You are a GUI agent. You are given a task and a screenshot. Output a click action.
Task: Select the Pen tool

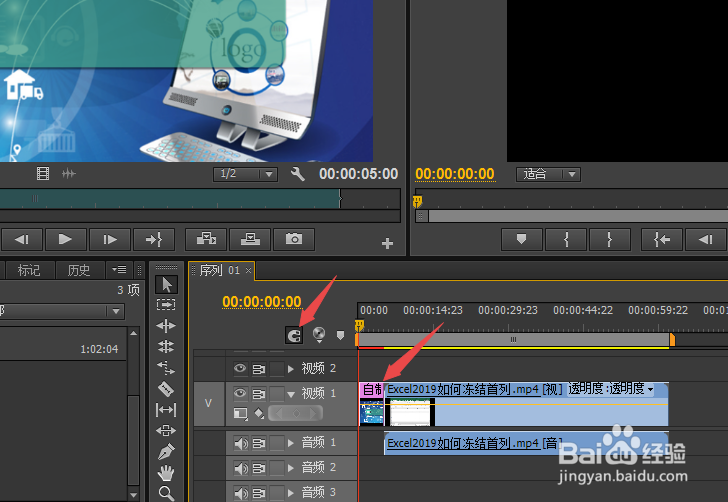pos(166,451)
